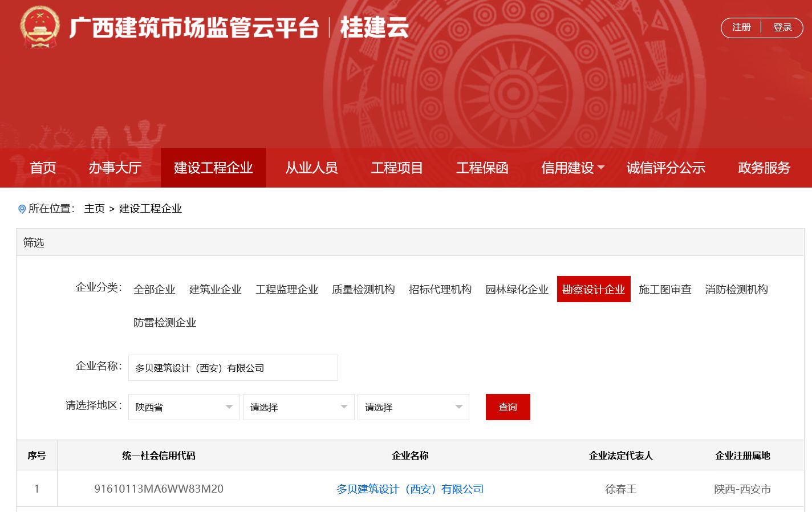Open the 诚信评分公示 nav tab
This screenshot has height=512, width=812.
point(665,168)
